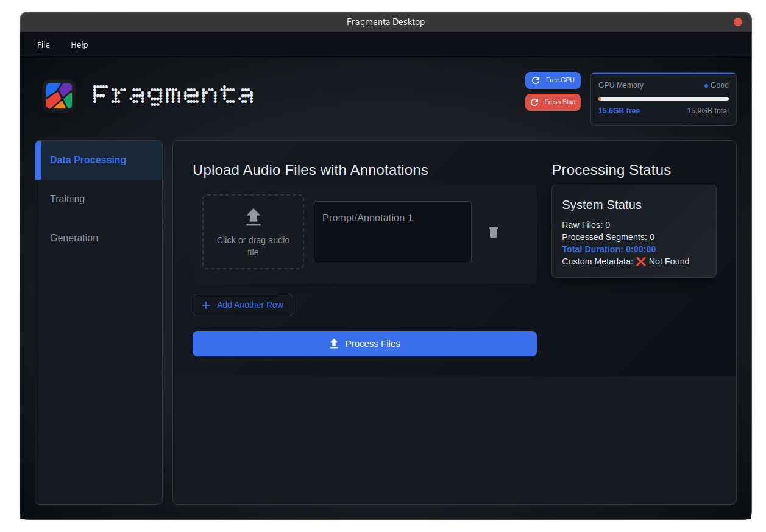Open the File menu

tap(43, 44)
